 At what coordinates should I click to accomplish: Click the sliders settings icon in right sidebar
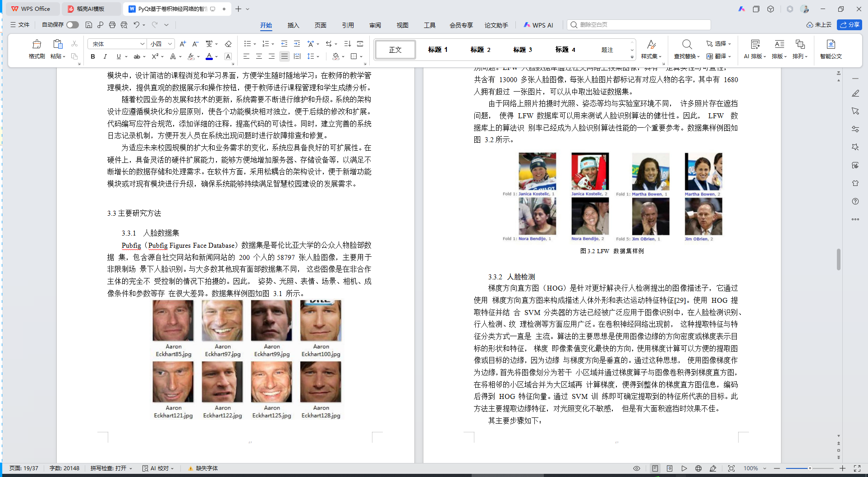(x=855, y=129)
